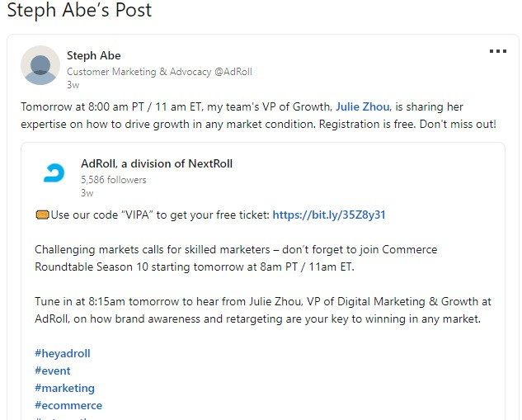Image resolution: width=522 pixels, height=420 pixels.
Task: Select the #heyadroll hashtag
Action: [x=63, y=353]
